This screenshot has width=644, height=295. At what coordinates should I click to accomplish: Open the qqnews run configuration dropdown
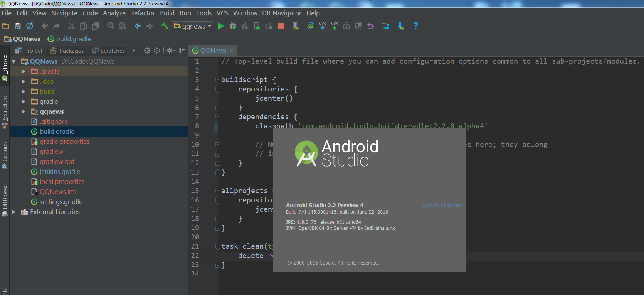(x=193, y=26)
